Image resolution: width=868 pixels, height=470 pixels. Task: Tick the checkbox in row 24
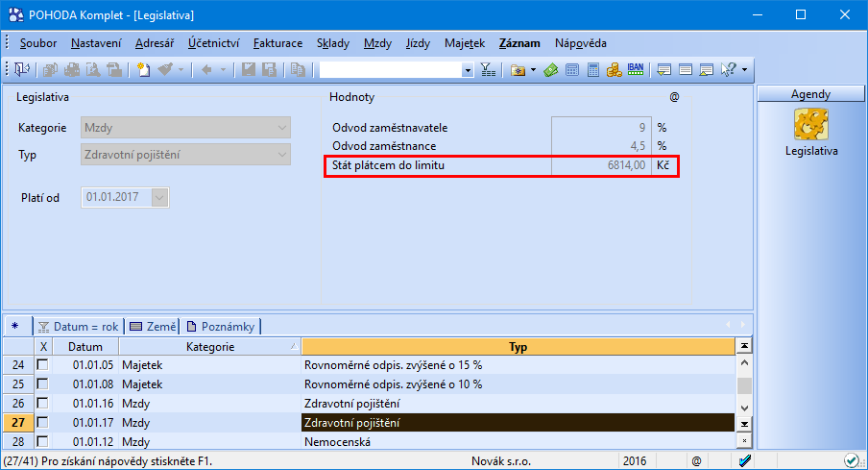42,364
